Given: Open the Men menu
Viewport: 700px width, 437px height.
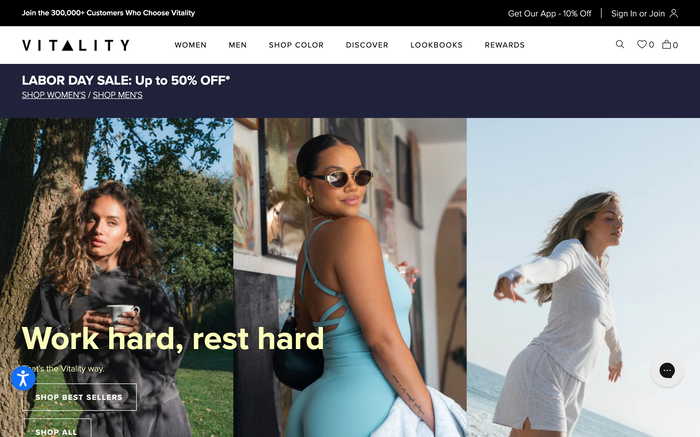Looking at the screenshot, I should [238, 45].
